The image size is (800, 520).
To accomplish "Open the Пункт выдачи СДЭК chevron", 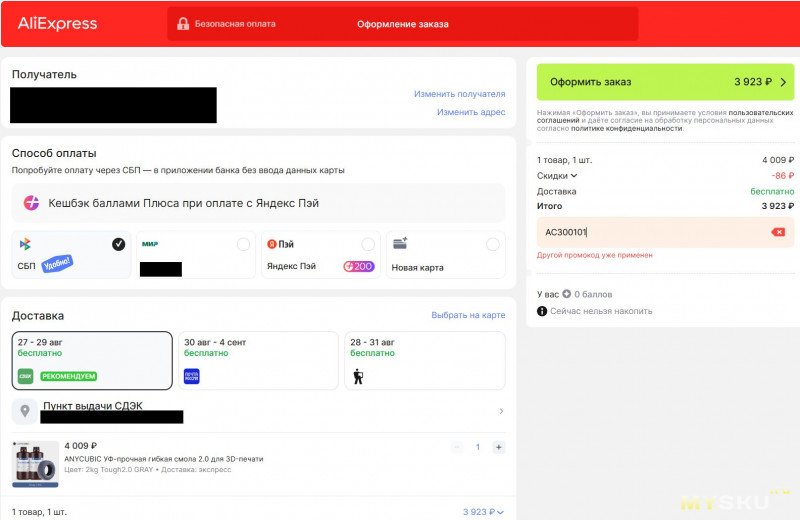I will [x=501, y=411].
